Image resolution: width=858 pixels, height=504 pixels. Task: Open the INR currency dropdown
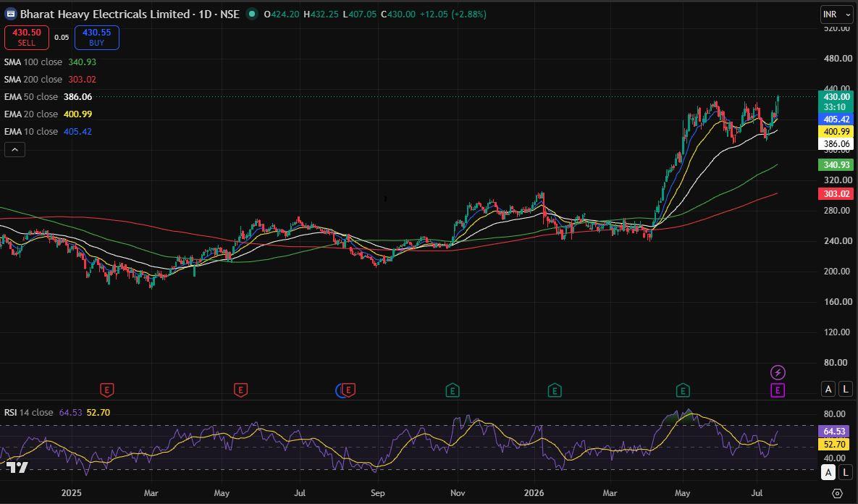tap(836, 14)
